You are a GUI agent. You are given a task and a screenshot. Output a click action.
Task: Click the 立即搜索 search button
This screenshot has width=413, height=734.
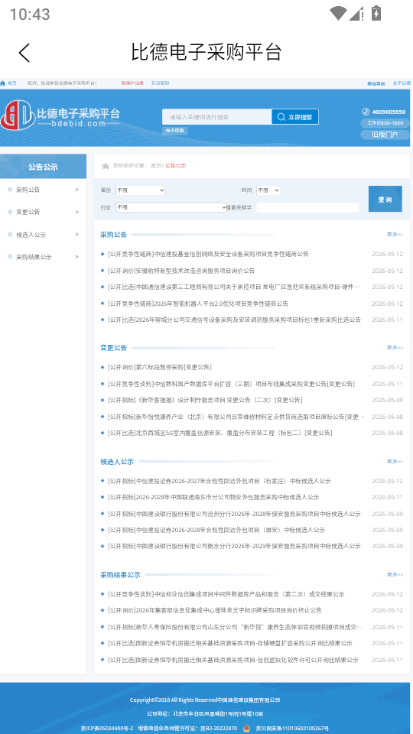(295, 117)
